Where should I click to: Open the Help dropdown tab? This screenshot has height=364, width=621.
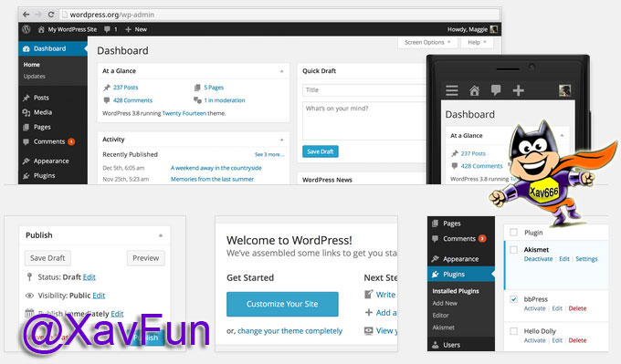click(x=477, y=42)
